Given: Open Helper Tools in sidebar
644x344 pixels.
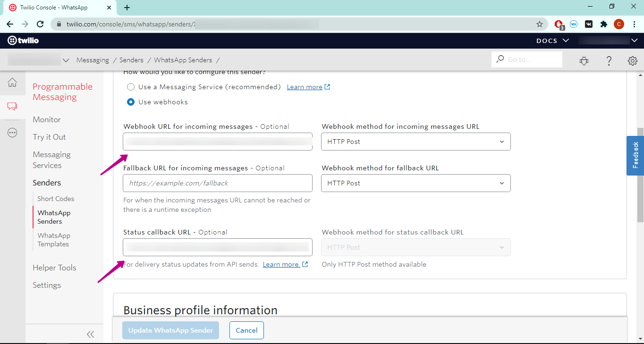Looking at the screenshot, I should (54, 268).
